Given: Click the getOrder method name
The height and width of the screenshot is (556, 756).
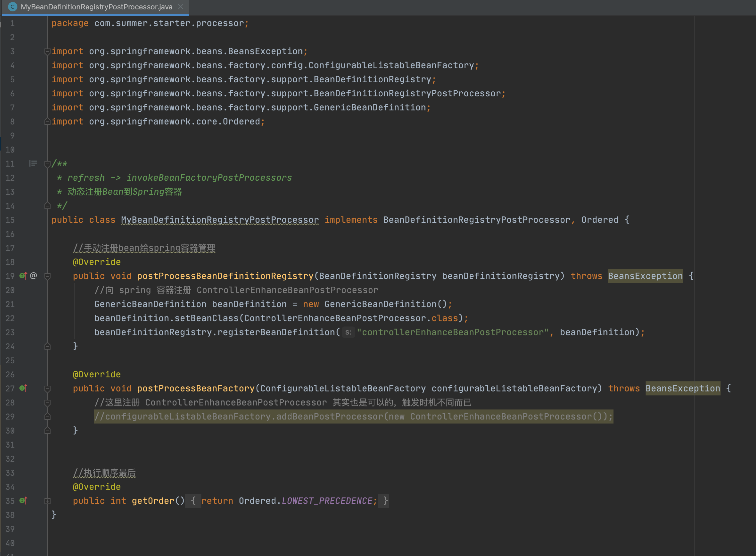Looking at the screenshot, I should pos(153,501).
